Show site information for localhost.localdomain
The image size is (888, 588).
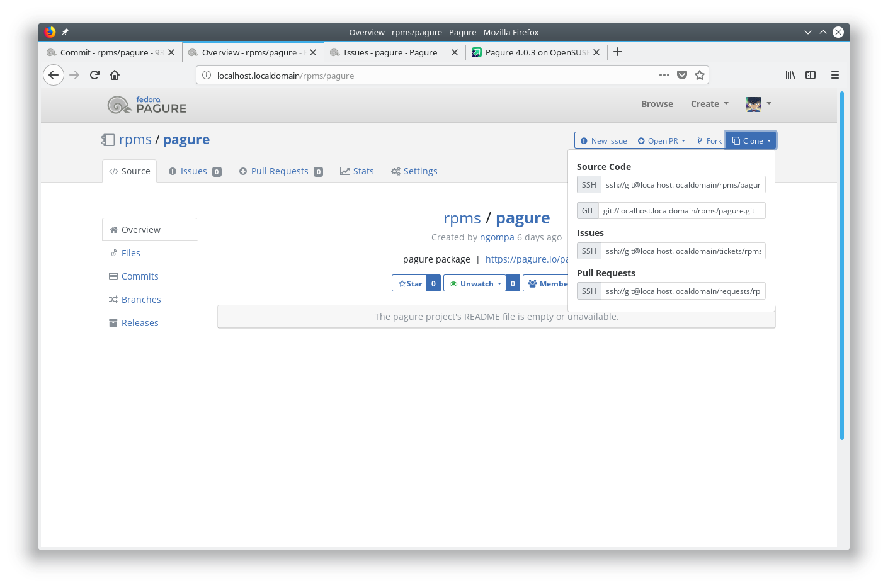(207, 75)
